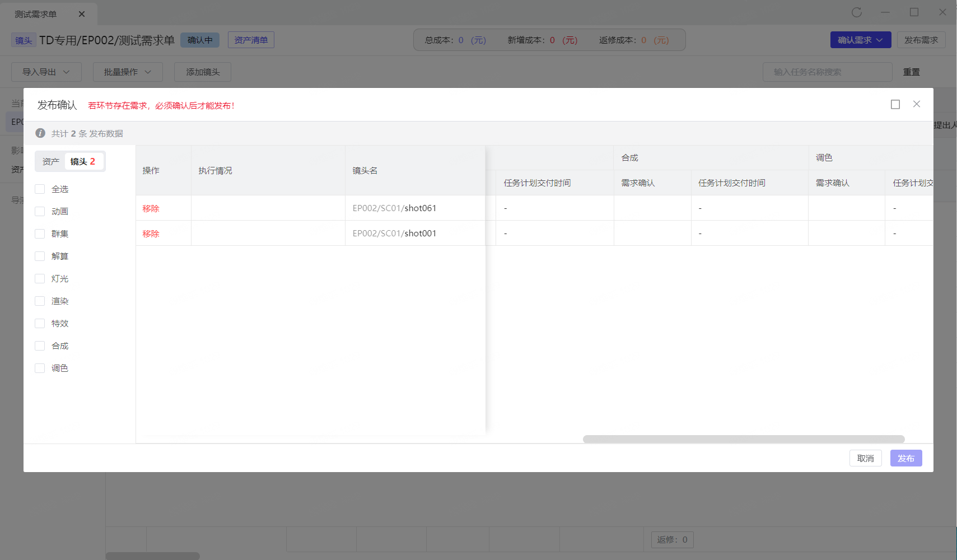Remove shot001 row via 移除 link

click(151, 234)
